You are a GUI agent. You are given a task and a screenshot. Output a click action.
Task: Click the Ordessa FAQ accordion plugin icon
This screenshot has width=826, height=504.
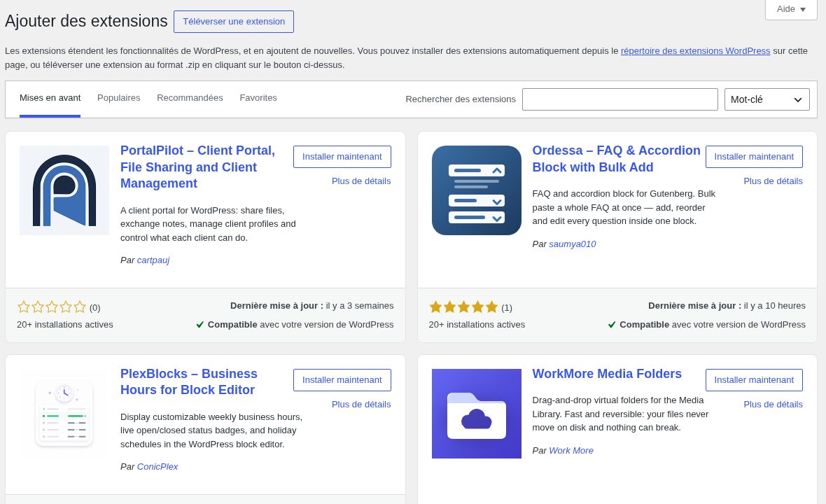(476, 190)
